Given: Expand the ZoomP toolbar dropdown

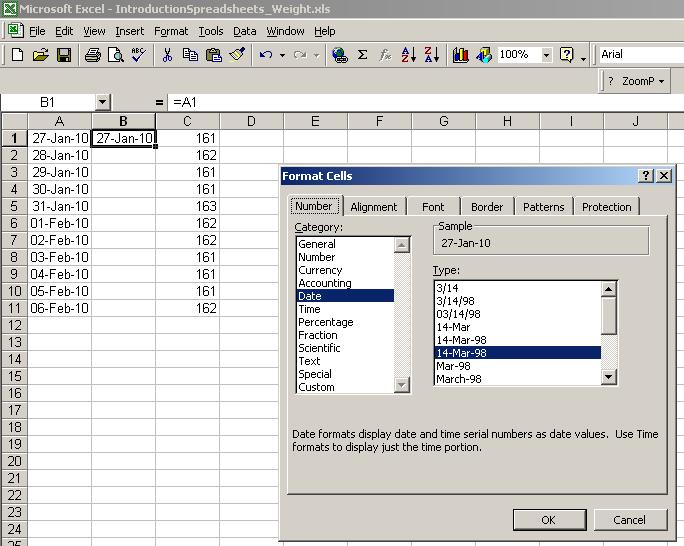Looking at the screenshot, I should point(661,82).
